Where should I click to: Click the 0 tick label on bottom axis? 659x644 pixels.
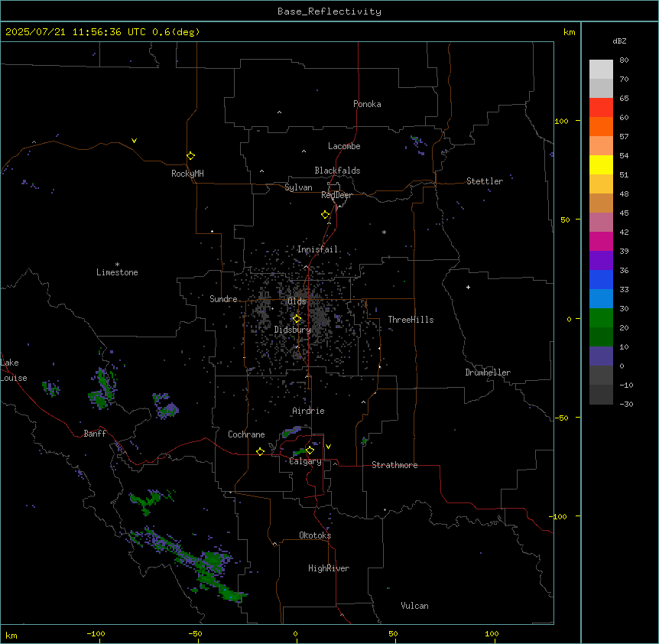pyautogui.click(x=295, y=633)
